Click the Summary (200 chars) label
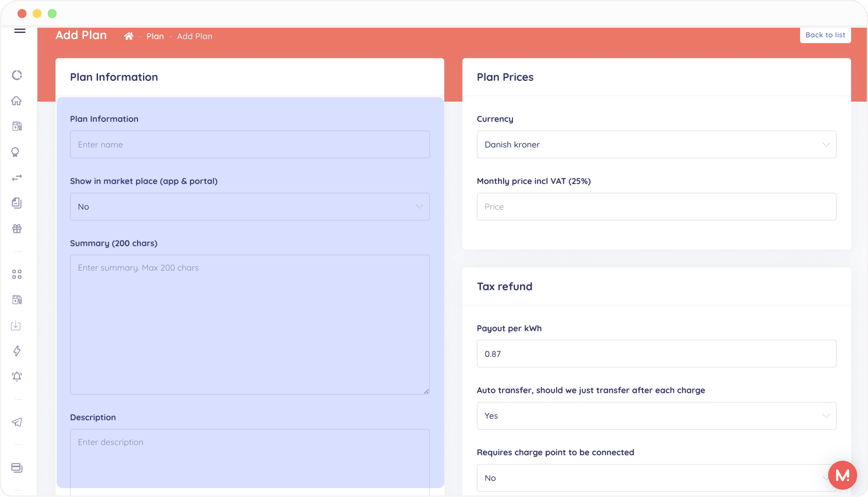This screenshot has height=497, width=868. coord(114,243)
